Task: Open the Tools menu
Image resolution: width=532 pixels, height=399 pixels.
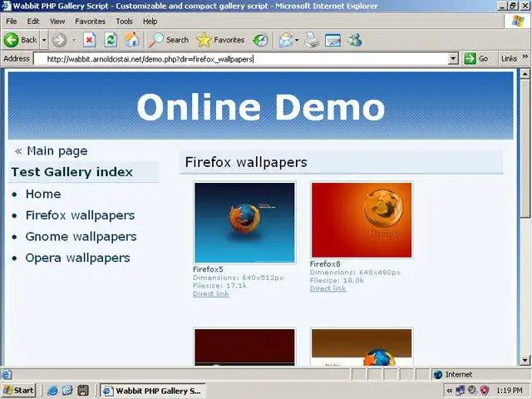Action: point(124,22)
